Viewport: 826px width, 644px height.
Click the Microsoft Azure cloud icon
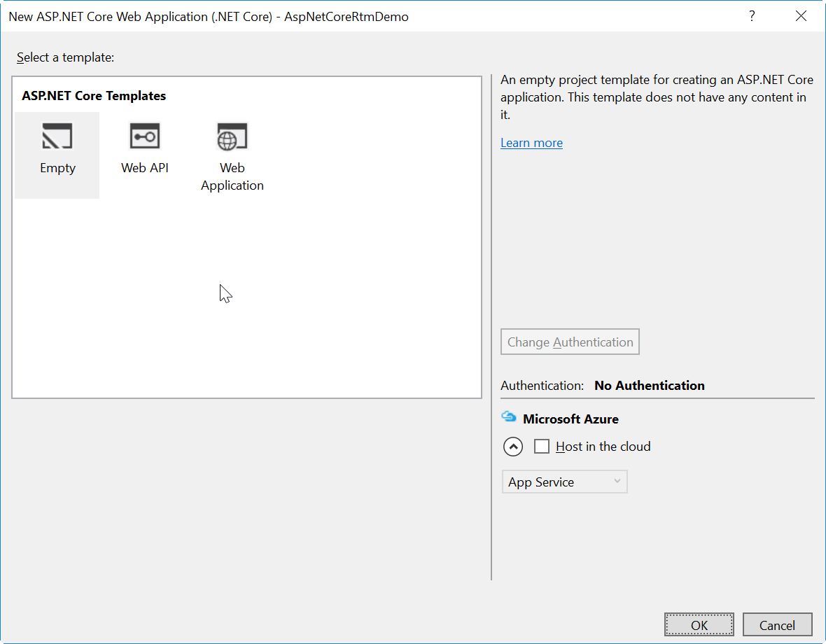pos(509,418)
